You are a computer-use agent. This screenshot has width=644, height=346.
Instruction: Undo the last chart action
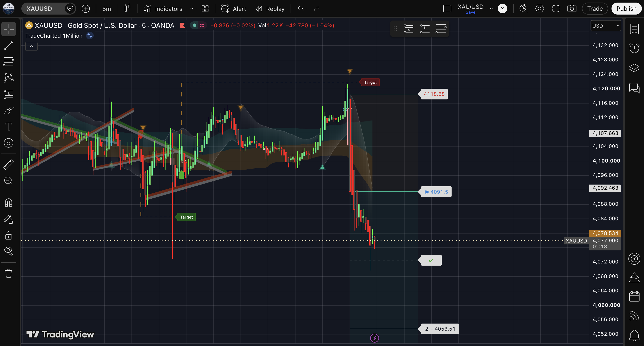(301, 9)
